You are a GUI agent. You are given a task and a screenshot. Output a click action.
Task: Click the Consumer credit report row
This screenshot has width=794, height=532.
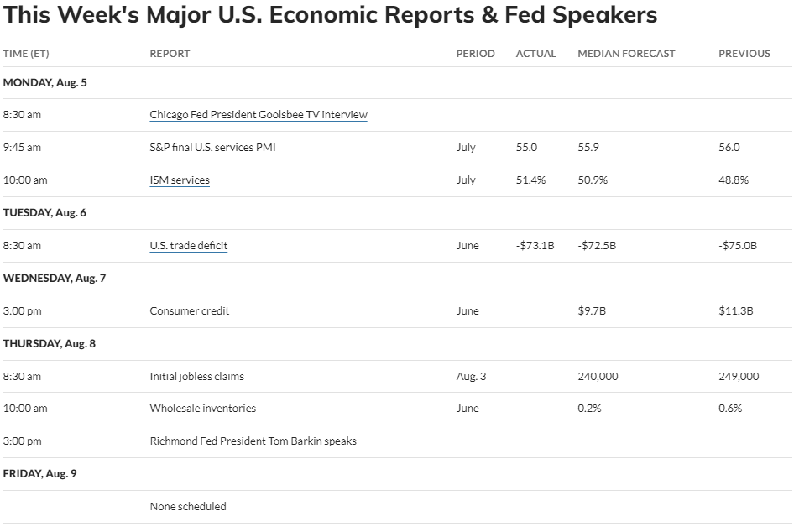397,310
